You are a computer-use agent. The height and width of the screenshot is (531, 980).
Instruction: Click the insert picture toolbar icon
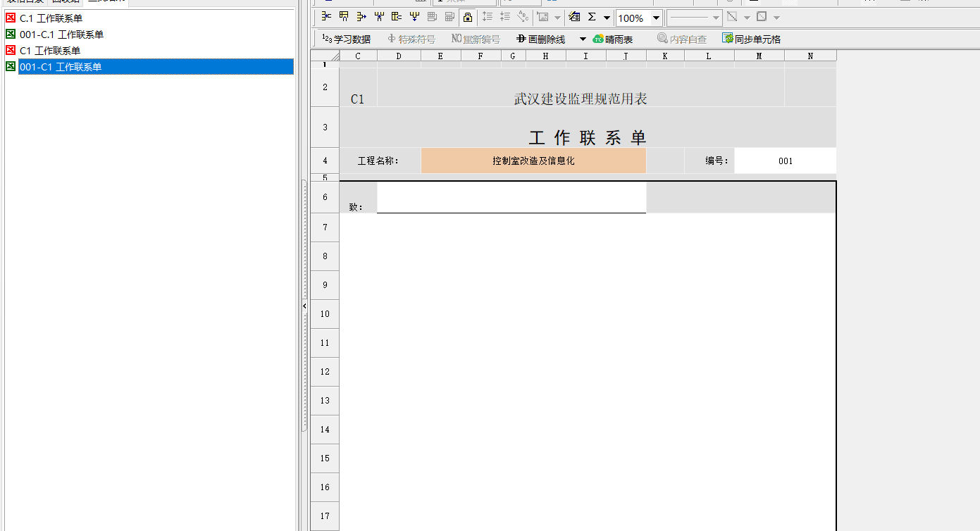point(542,17)
